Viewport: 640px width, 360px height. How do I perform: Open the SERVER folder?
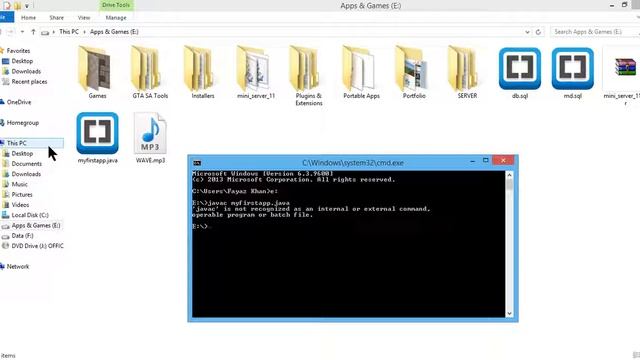pos(467,72)
